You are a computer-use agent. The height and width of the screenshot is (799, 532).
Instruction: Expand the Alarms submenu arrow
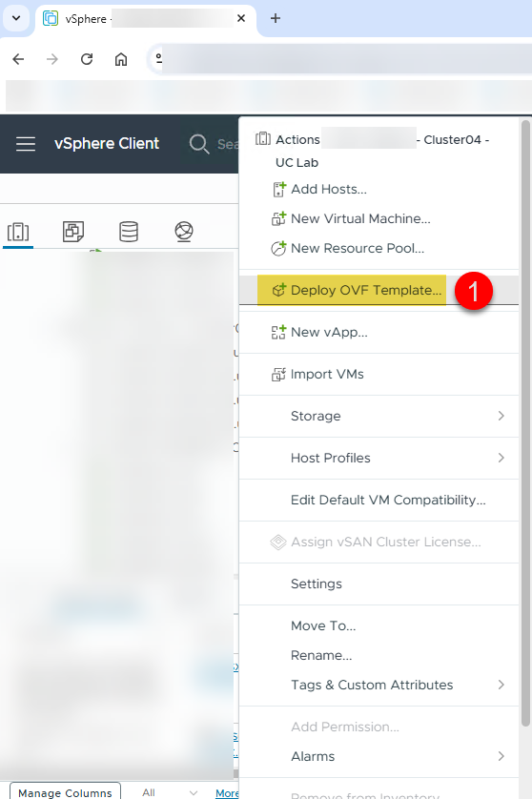click(x=501, y=756)
